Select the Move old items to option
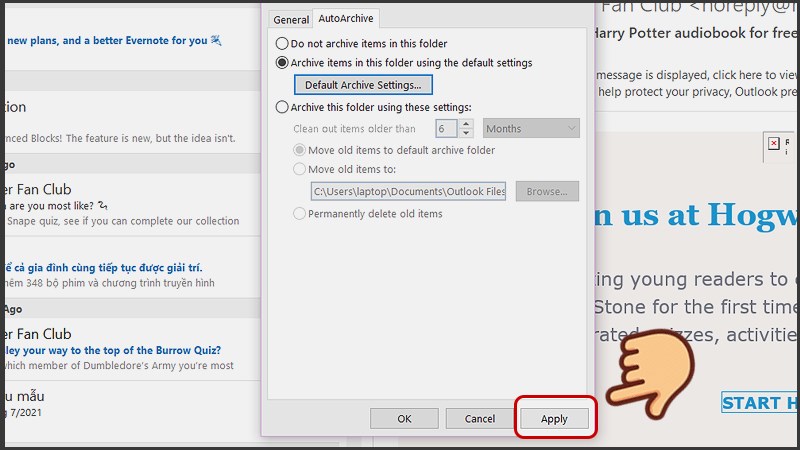800x450 pixels. (344, 169)
